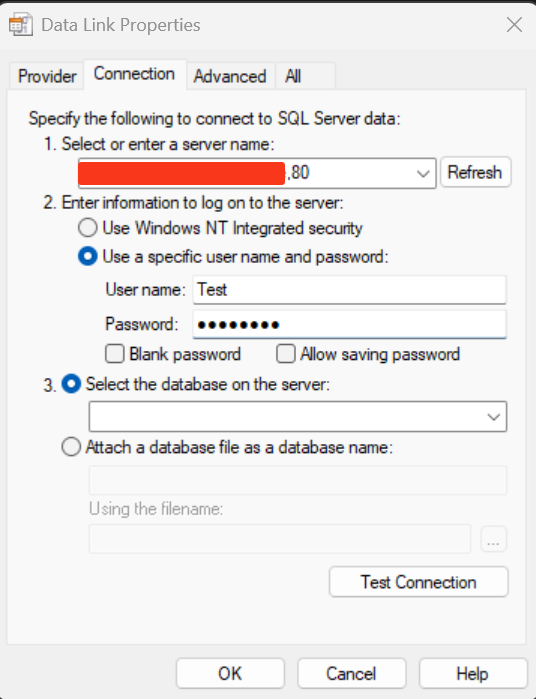Confirm with the OK button
Image resolution: width=536 pixels, height=699 pixels.
[x=230, y=673]
